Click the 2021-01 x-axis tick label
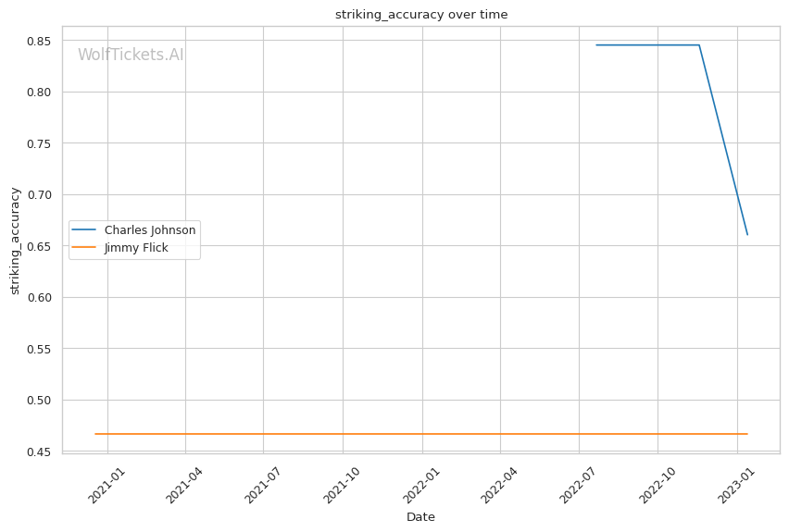The height and width of the screenshot is (532, 789). pos(106,482)
